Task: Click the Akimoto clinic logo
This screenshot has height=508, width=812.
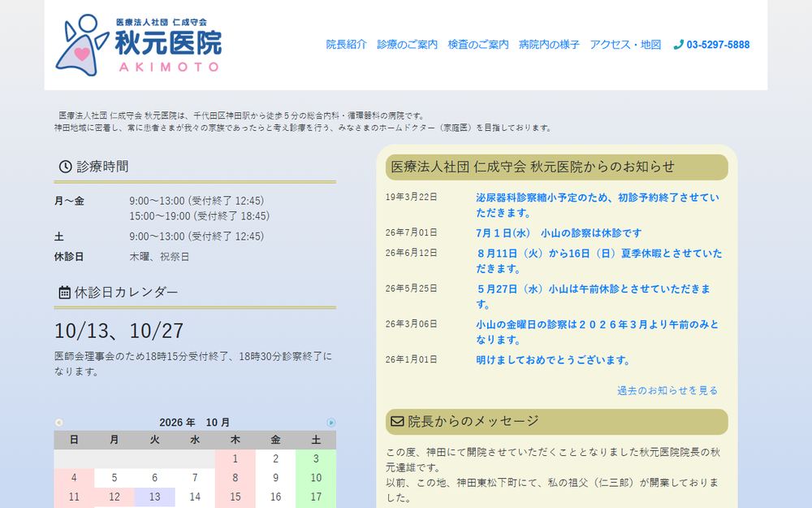Action: (139, 45)
